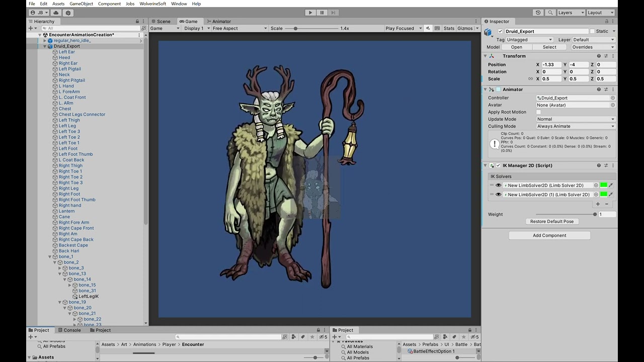The width and height of the screenshot is (644, 362).
Task: Toggle the Scale constrained proportions link icon
Action: 530,78
